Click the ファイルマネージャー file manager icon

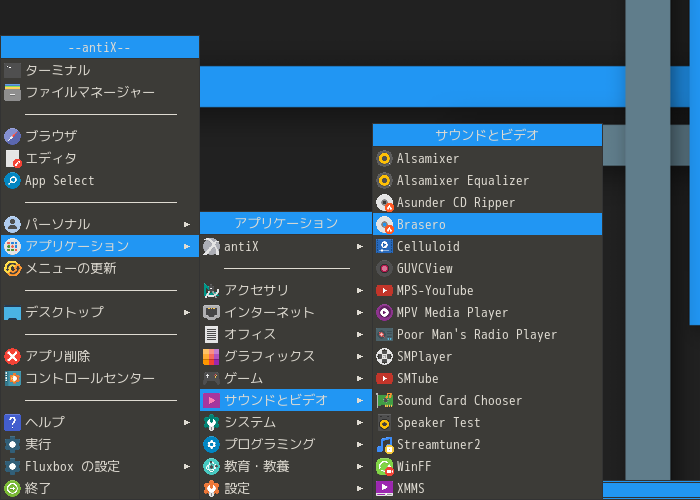click(x=12, y=92)
